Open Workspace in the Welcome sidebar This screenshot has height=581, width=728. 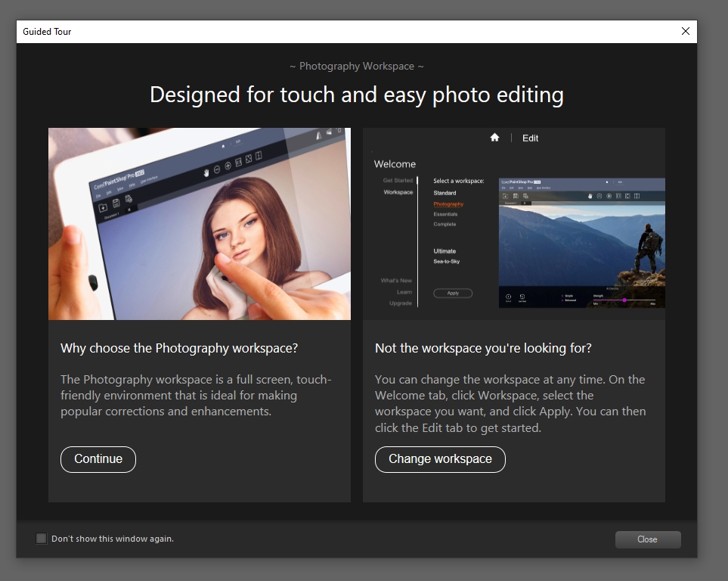[x=398, y=192]
